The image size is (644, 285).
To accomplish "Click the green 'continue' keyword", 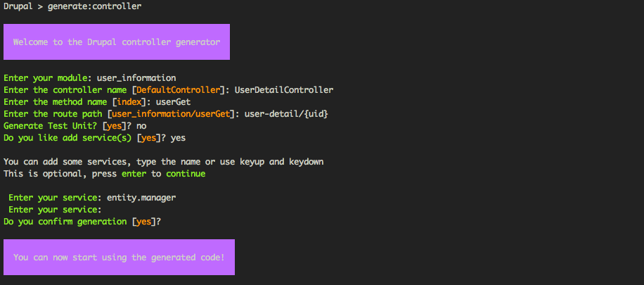I will pos(186,174).
